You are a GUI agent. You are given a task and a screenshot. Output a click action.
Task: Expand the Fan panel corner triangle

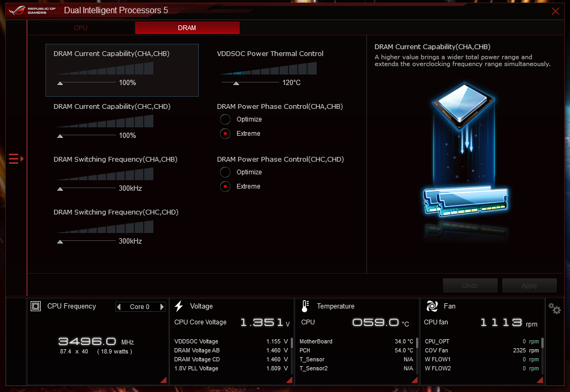pyautogui.click(x=540, y=380)
